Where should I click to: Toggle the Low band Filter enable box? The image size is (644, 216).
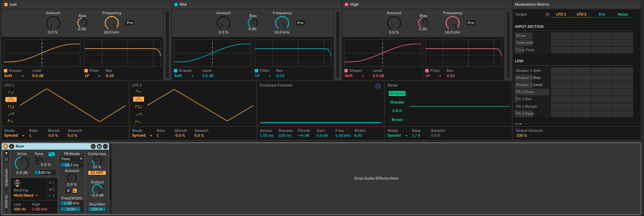tap(86, 70)
